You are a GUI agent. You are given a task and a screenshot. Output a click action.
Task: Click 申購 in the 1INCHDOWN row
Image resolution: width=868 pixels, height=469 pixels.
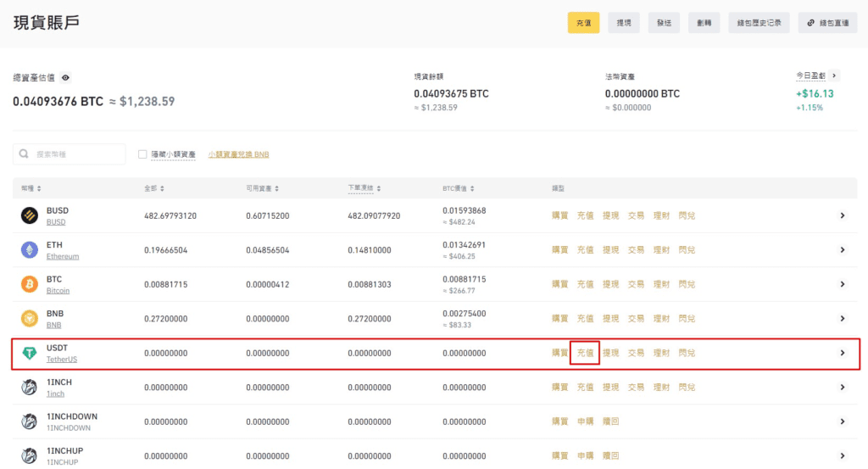point(585,422)
